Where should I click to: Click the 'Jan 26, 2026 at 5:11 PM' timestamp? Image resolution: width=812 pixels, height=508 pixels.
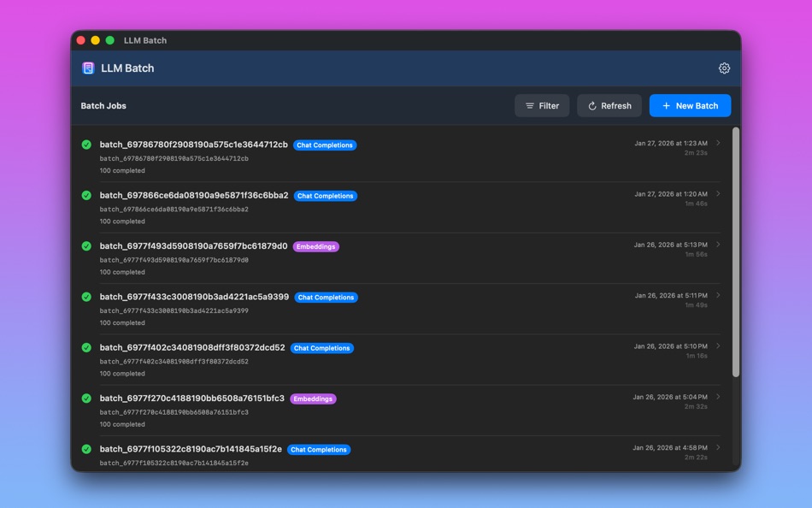(x=671, y=296)
